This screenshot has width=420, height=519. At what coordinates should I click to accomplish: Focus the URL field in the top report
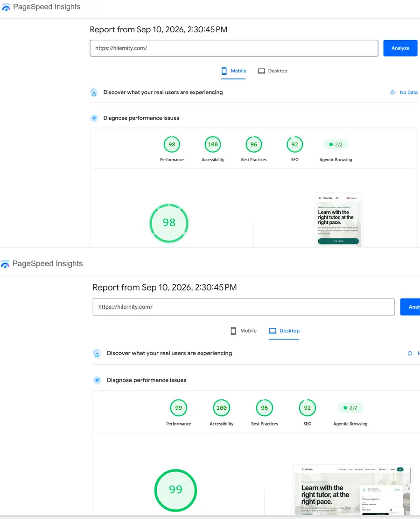[234, 48]
